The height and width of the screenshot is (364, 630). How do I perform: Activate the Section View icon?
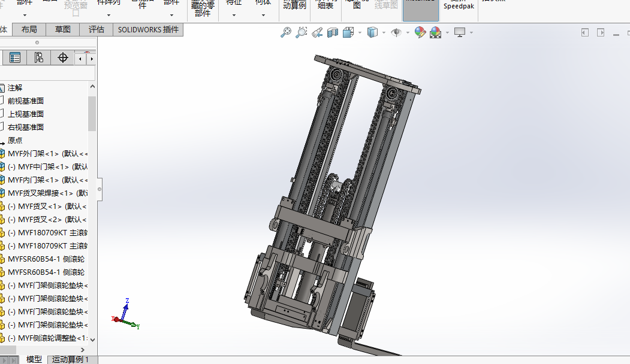tap(333, 32)
